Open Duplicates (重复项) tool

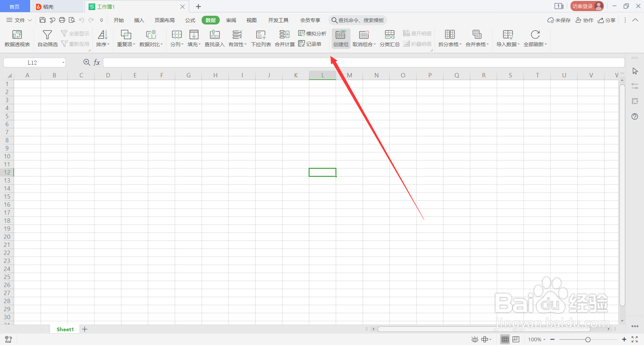(x=126, y=39)
